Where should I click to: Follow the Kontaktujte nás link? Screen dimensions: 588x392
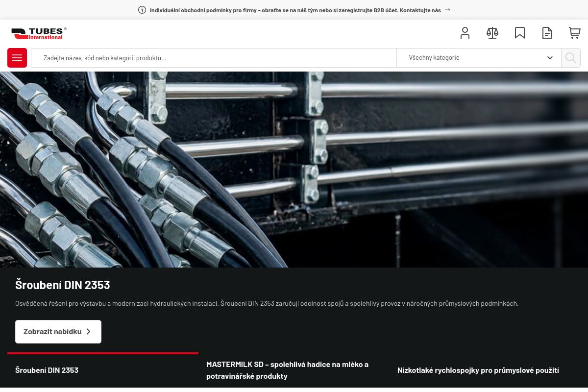(x=421, y=10)
